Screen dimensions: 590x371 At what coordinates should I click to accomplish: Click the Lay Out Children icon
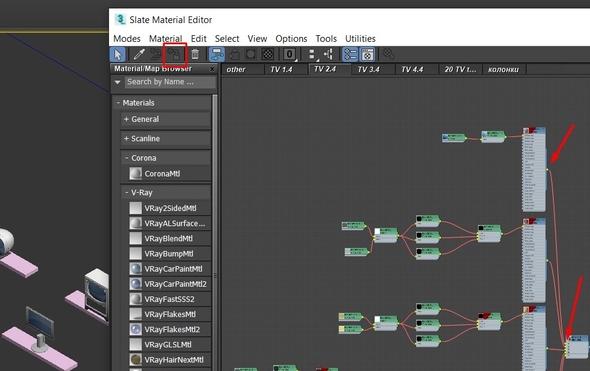pos(328,55)
